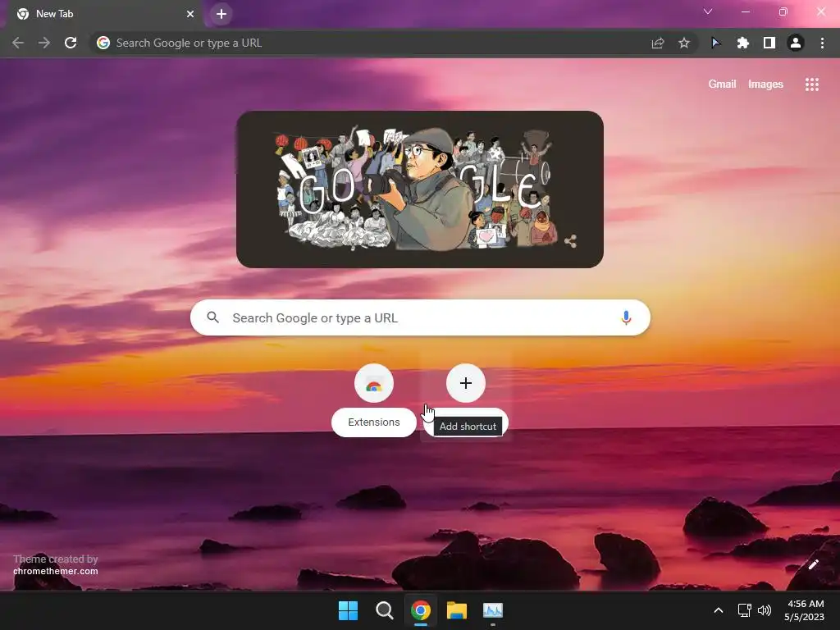Close the New Tab tab
840x630 pixels.
pos(190,14)
